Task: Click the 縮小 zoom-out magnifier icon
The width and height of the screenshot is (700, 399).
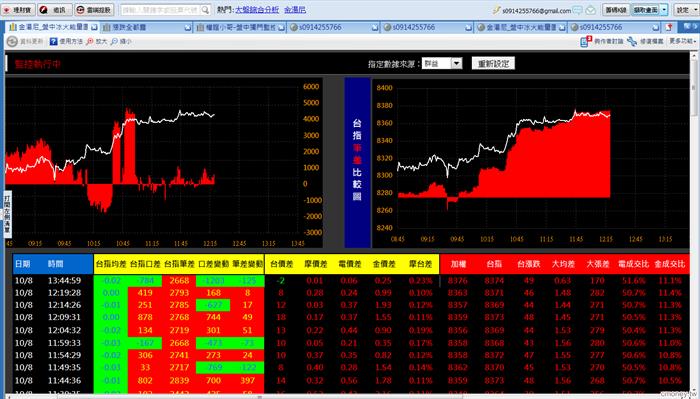Action: click(114, 41)
